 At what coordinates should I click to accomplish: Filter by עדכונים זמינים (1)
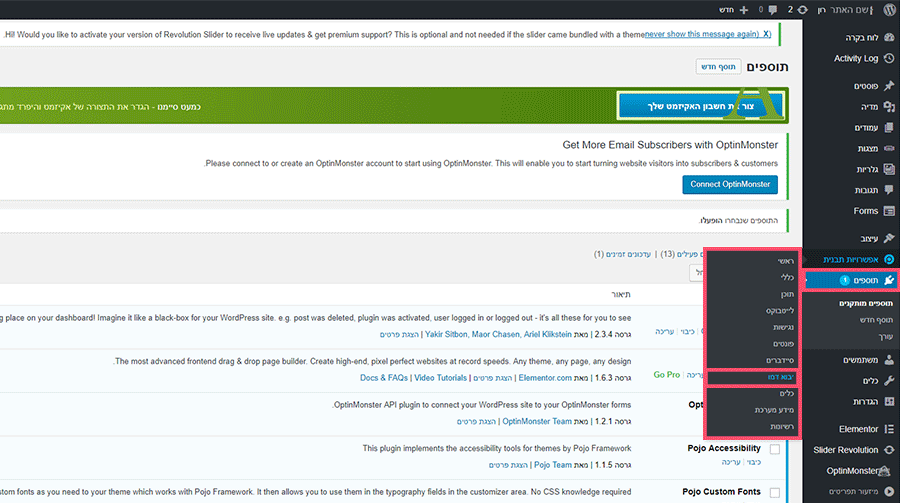point(623,254)
